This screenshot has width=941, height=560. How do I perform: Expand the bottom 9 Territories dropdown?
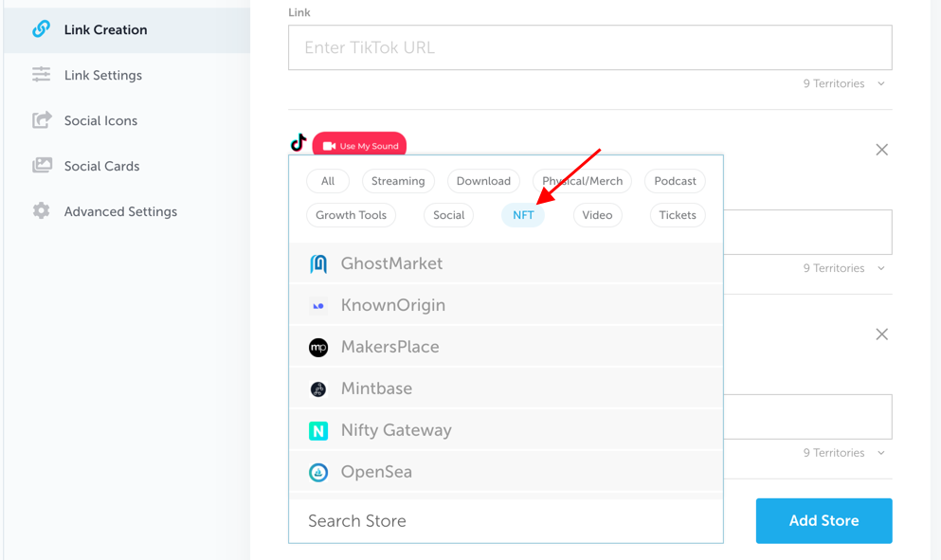pos(843,453)
